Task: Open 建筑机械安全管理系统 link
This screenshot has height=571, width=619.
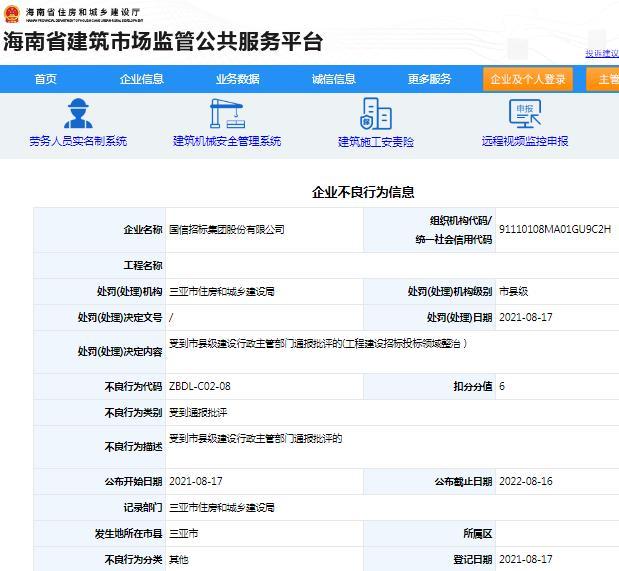Action: pyautogui.click(x=227, y=141)
